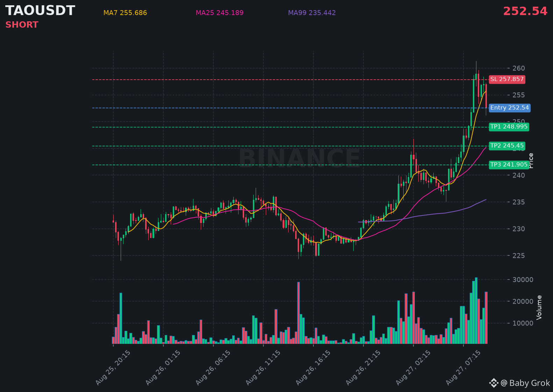553x392 pixels.
Task: Select the MA7 255.686 legend label
Action: (x=125, y=13)
